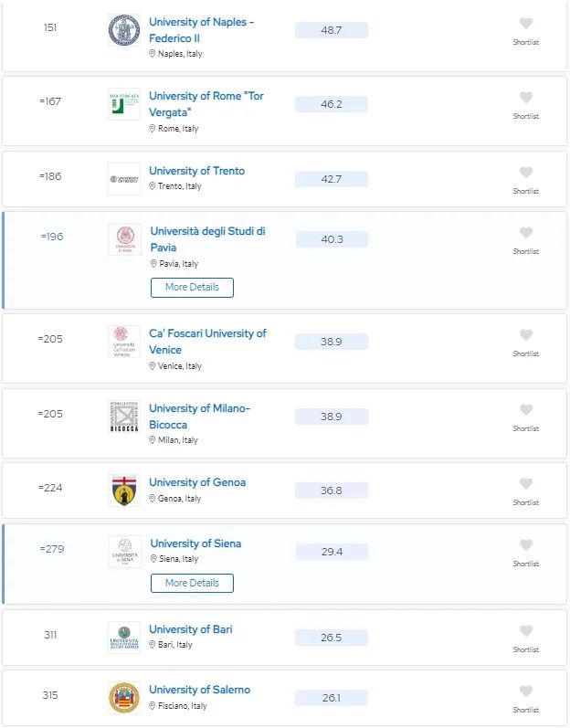The image size is (570, 728).
Task: Open University of Rome "Tor Vergata" link
Action: pyautogui.click(x=206, y=103)
